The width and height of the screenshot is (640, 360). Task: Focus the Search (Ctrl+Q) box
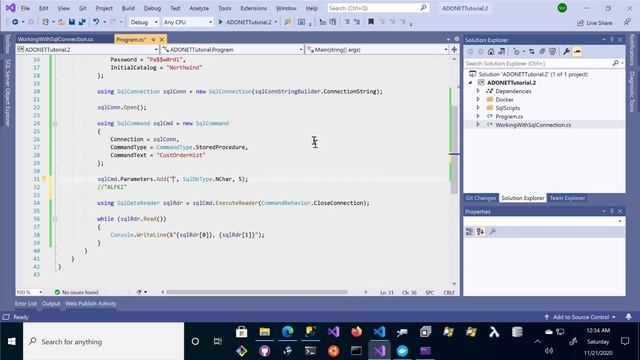click(x=378, y=8)
